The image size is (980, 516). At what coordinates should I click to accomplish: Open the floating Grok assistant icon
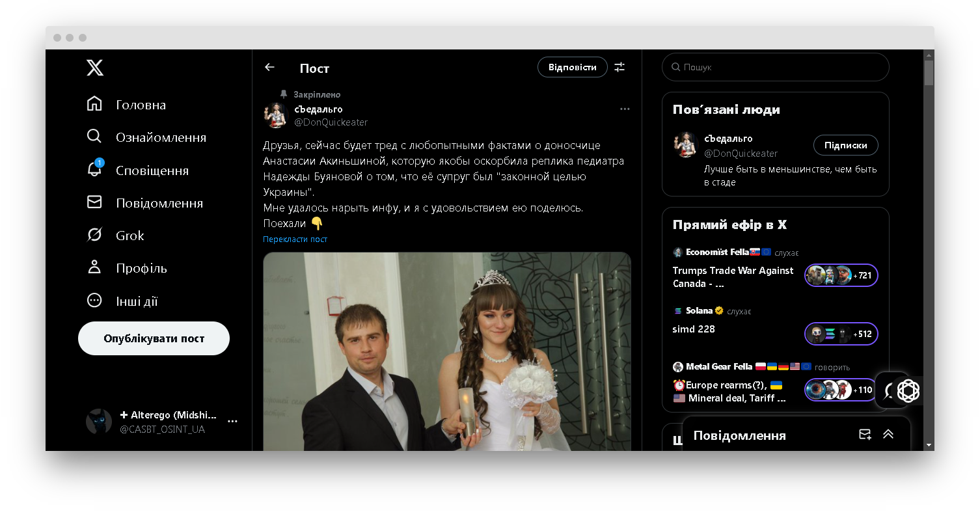coord(908,390)
